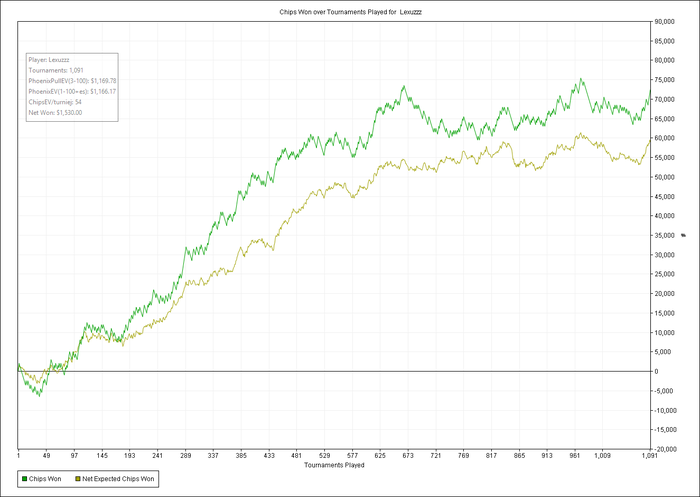This screenshot has height=497, width=700.
Task: Click the 721 x-axis tick label
Action: [436, 456]
